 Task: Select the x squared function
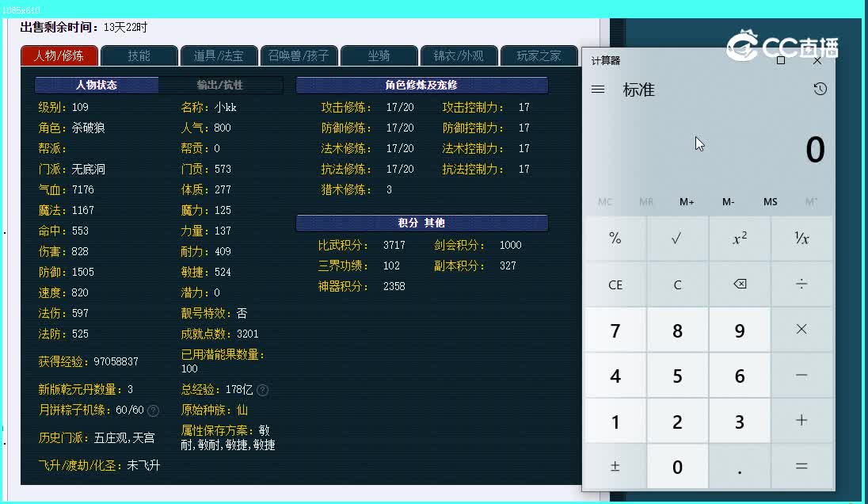(x=739, y=239)
